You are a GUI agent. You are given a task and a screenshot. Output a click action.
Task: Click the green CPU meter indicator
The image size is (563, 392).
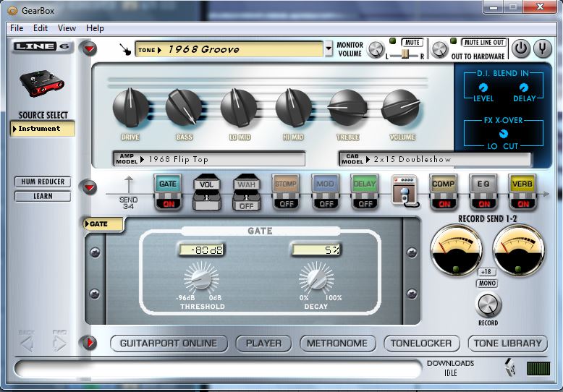pyautogui.click(x=538, y=368)
